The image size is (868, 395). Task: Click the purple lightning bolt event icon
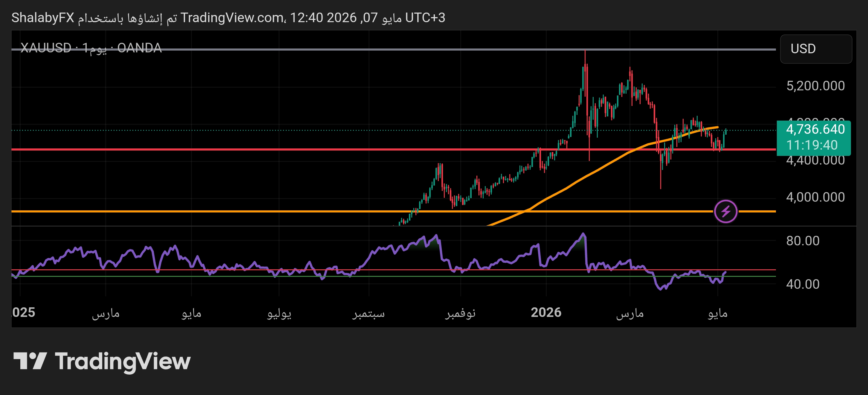pyautogui.click(x=725, y=212)
